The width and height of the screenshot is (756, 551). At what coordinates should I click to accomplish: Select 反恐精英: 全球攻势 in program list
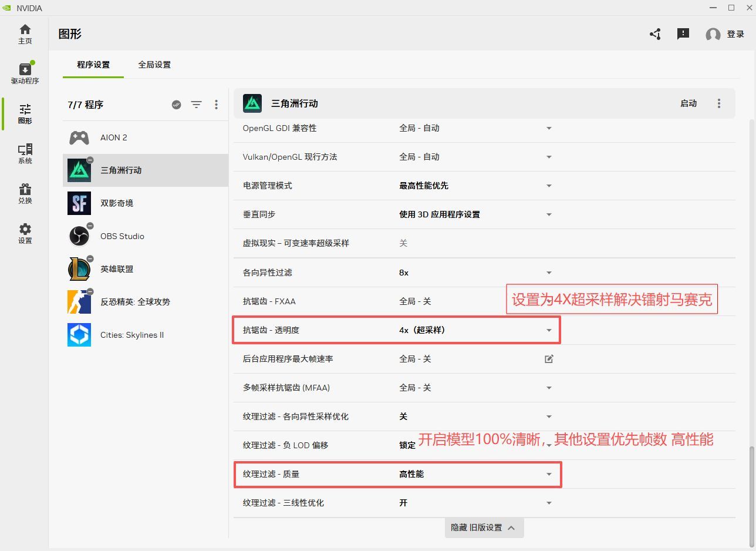pyautogui.click(x=146, y=302)
